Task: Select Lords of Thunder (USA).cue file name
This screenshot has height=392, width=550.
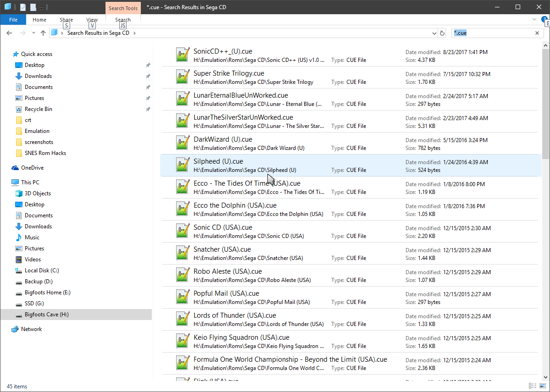Action: [235, 315]
